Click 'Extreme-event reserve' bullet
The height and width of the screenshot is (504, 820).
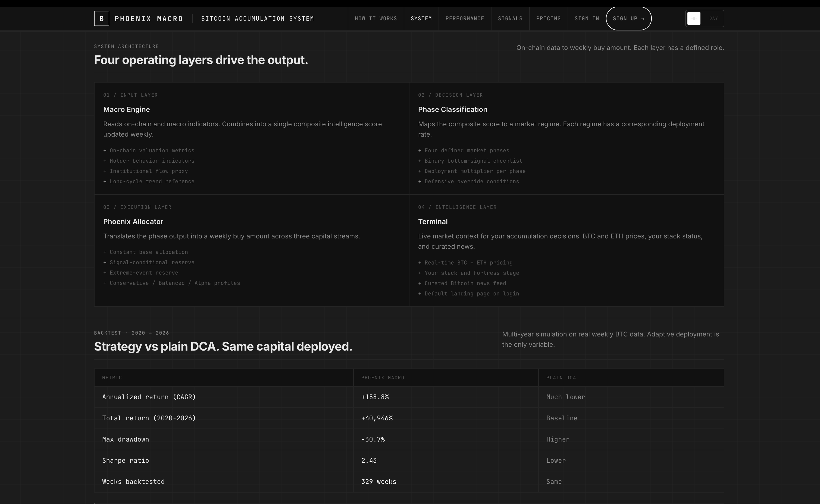141,273
